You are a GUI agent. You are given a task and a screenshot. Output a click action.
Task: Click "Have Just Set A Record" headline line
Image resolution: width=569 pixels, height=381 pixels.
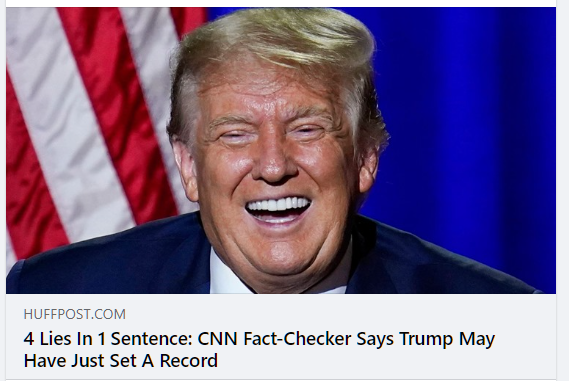(120, 361)
